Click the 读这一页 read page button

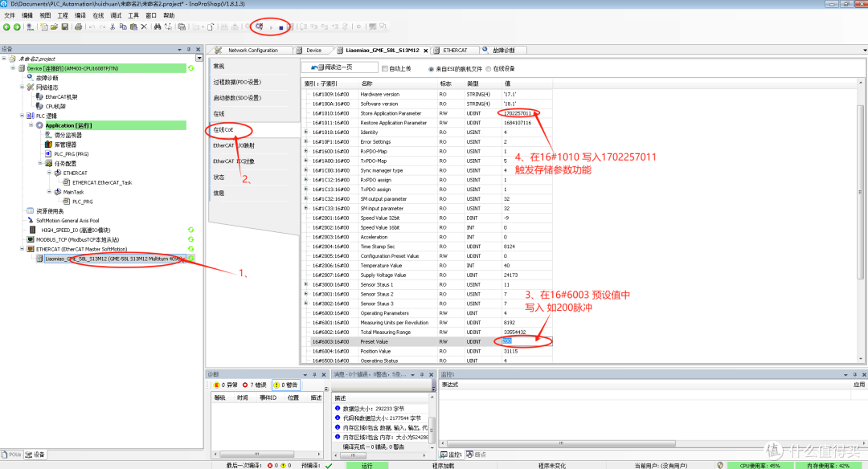[x=339, y=67]
